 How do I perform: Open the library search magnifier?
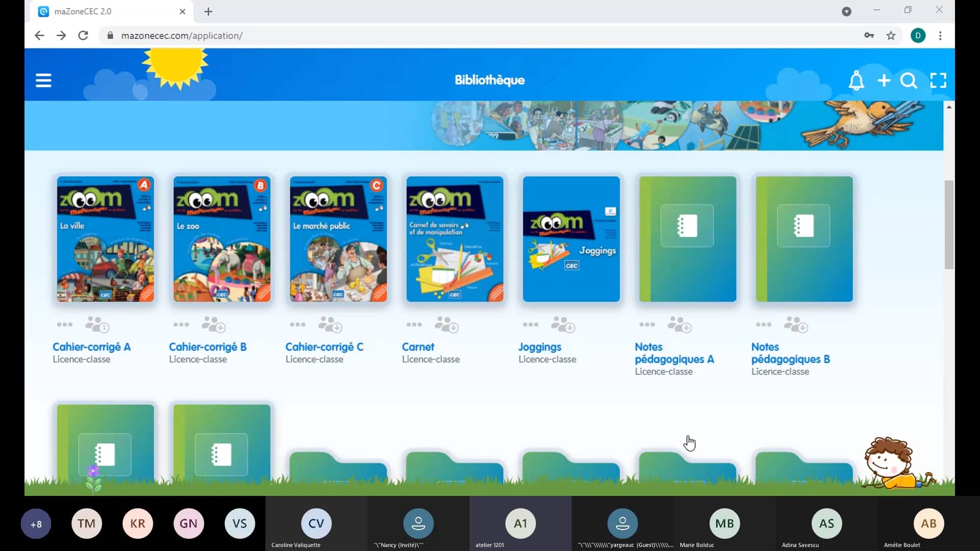909,81
